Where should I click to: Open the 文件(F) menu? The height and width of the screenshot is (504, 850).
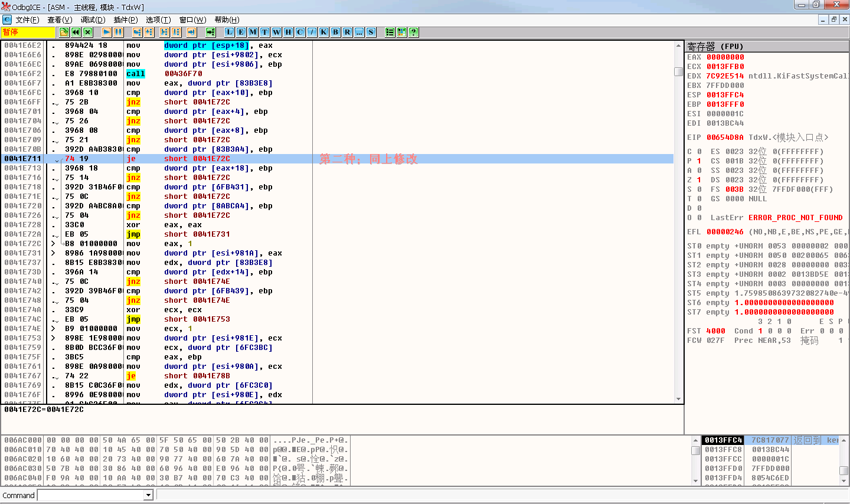tap(28, 20)
